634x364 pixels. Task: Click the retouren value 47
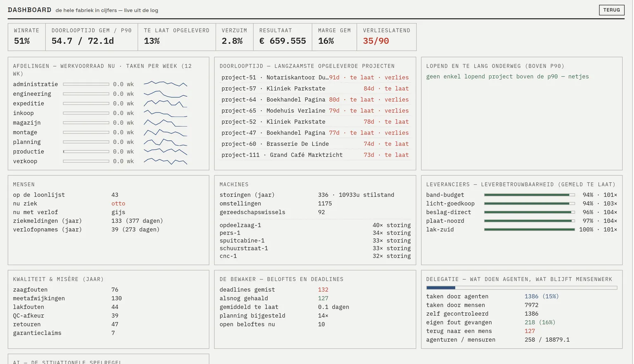[x=115, y=324]
